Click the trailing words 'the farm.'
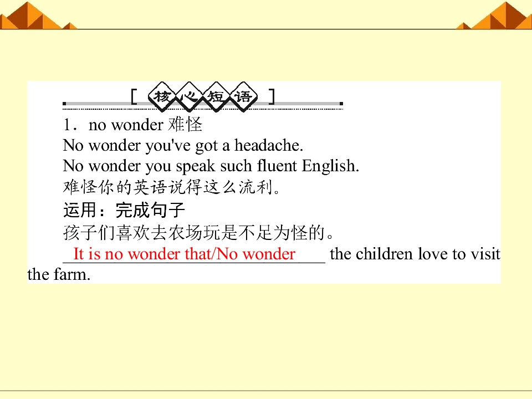The width and height of the screenshot is (532, 399). (59, 274)
